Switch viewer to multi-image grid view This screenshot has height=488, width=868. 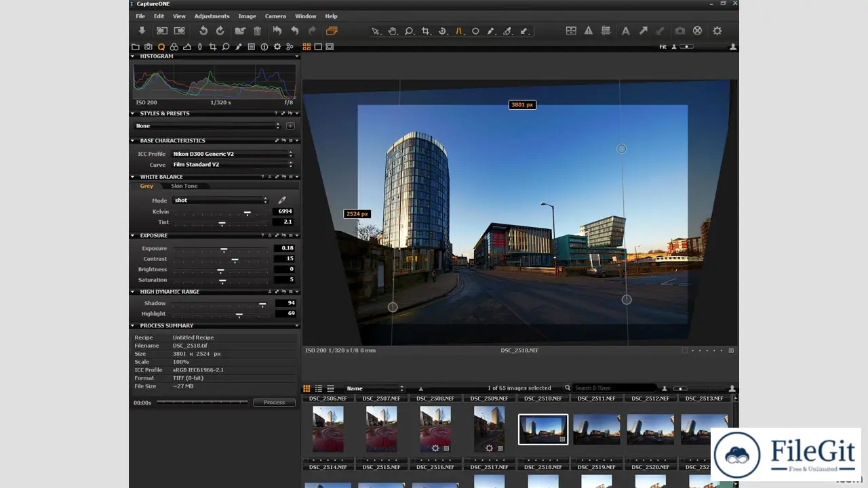tap(307, 47)
